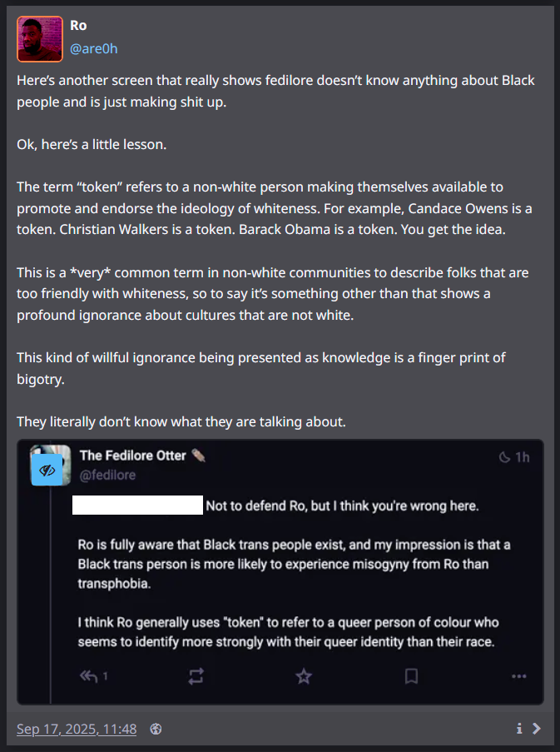Click the crescent moon icon near 1h
This screenshot has width=560, height=752.
tap(503, 457)
